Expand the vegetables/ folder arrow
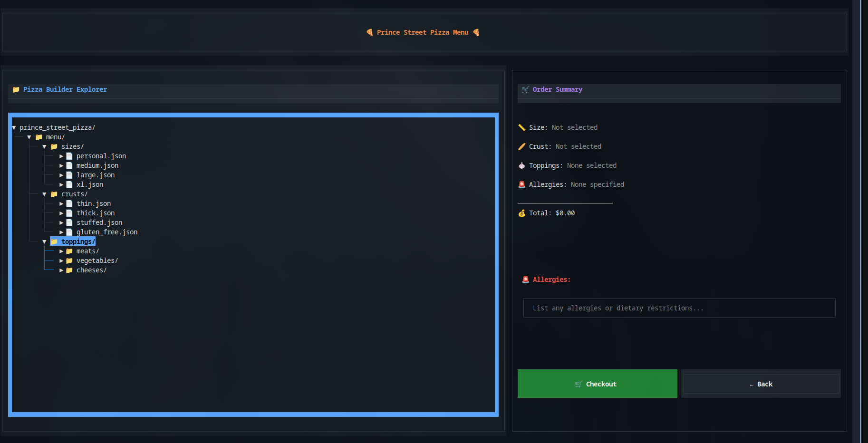The height and width of the screenshot is (443, 868). pos(61,261)
